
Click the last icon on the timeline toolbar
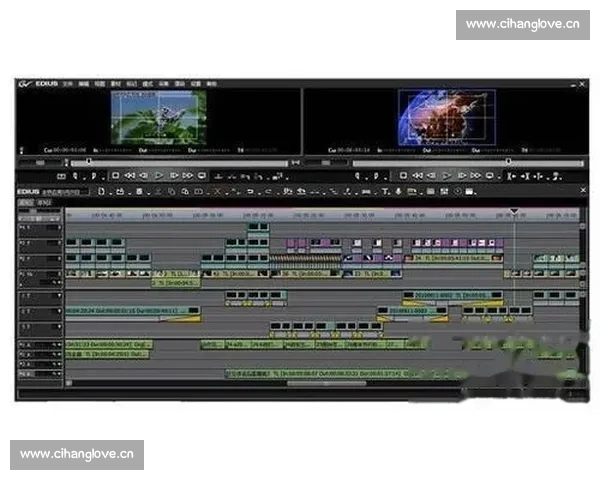coord(470,191)
